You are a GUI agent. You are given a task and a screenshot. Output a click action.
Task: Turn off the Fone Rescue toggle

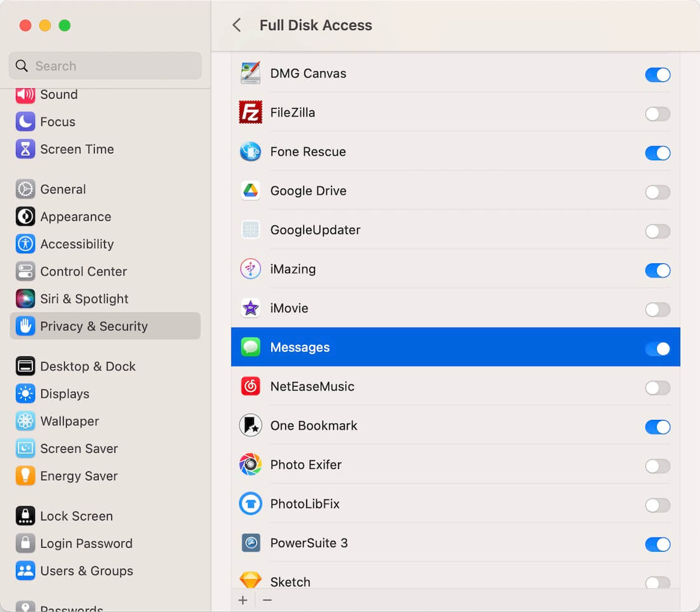point(657,153)
